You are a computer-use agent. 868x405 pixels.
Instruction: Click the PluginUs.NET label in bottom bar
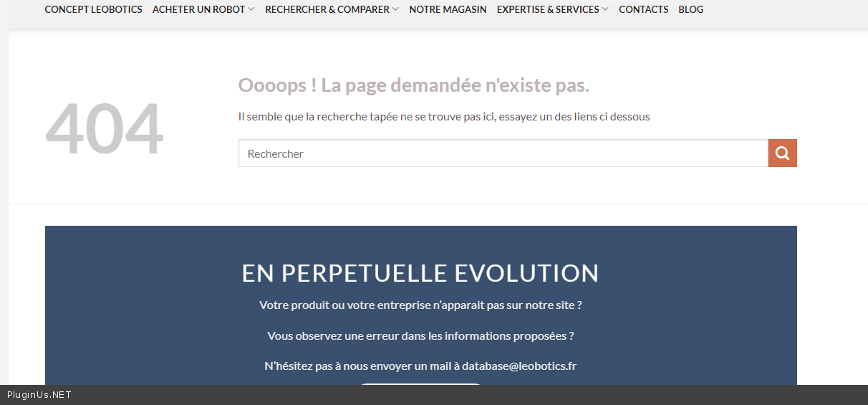pos(39,395)
